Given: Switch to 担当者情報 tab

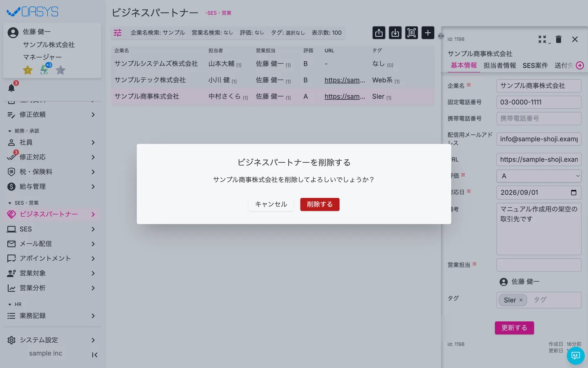Looking at the screenshot, I should [x=500, y=65].
